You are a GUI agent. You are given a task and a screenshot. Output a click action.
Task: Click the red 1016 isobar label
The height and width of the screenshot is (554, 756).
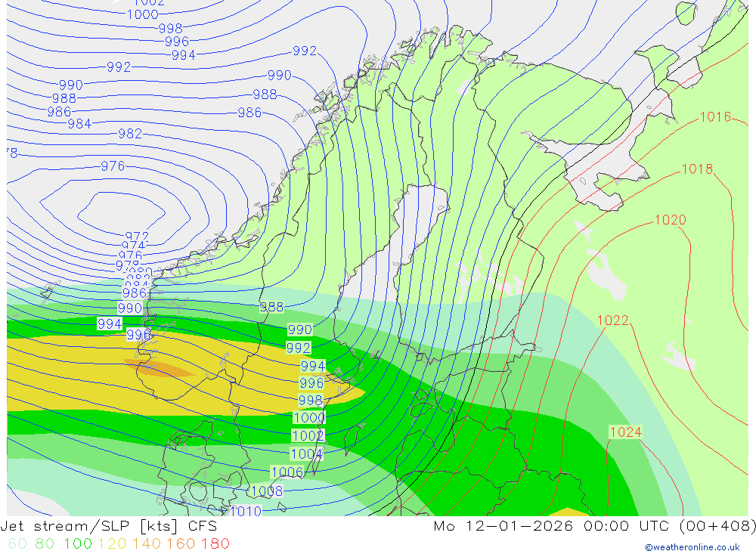[x=715, y=116]
